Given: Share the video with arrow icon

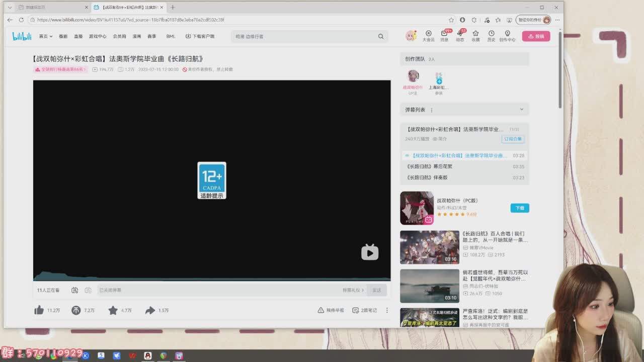Looking at the screenshot, I should [150, 310].
